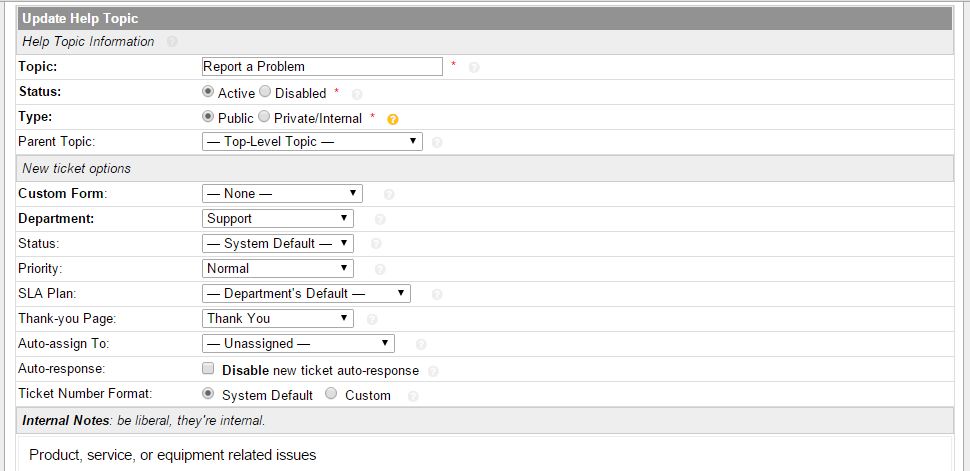The width and height of the screenshot is (970, 471).
Task: Expand the Custom Form dropdown
Action: (282, 193)
